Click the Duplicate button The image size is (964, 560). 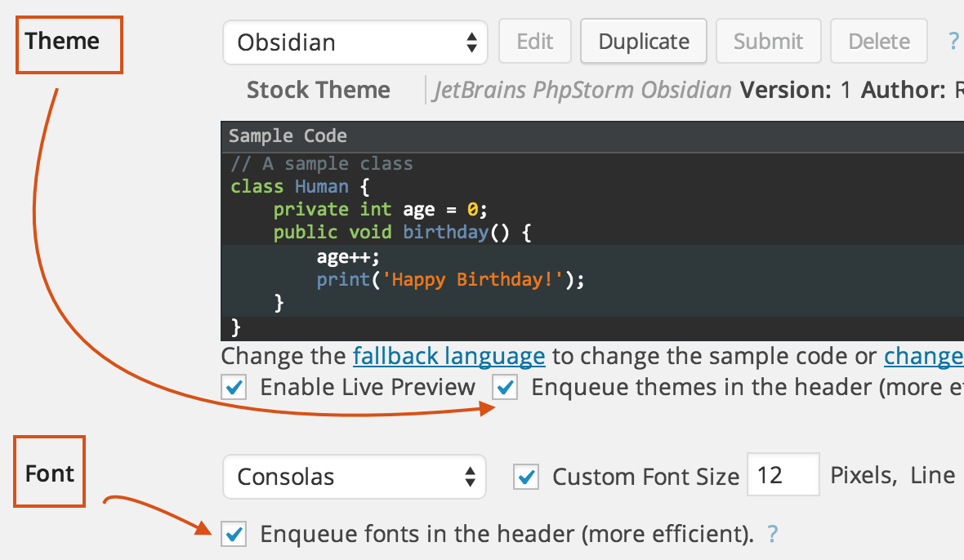coord(643,40)
